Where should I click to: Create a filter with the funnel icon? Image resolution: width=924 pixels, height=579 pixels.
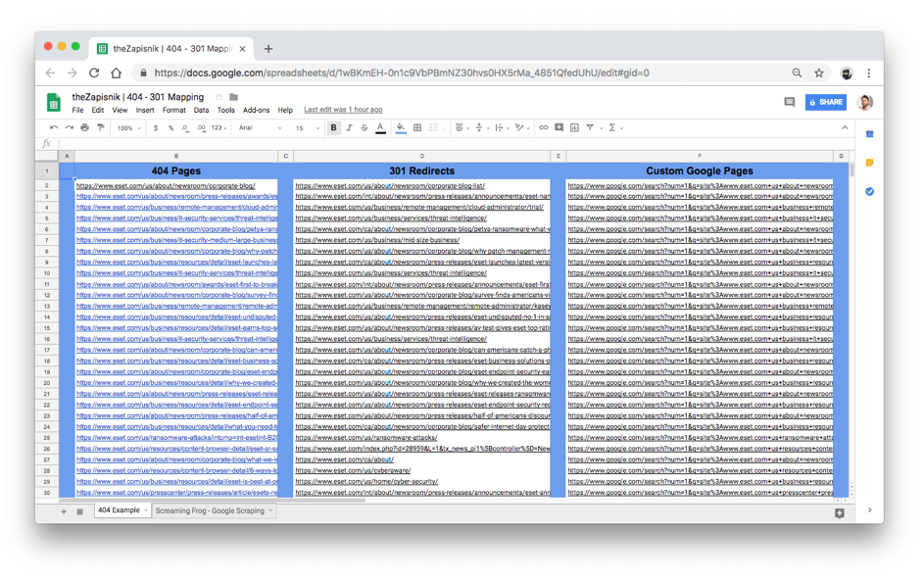pos(592,127)
